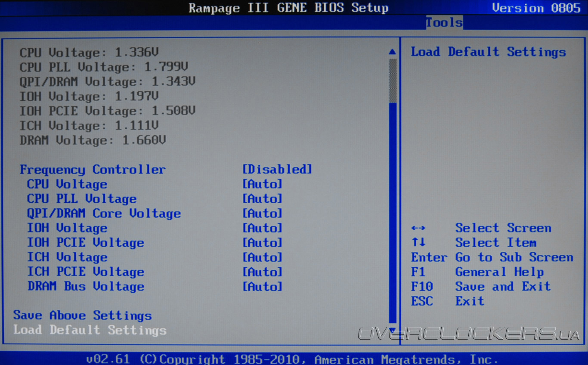588x365 pixels.
Task: Select the highlighted Load Default Settings item
Action: (90, 330)
